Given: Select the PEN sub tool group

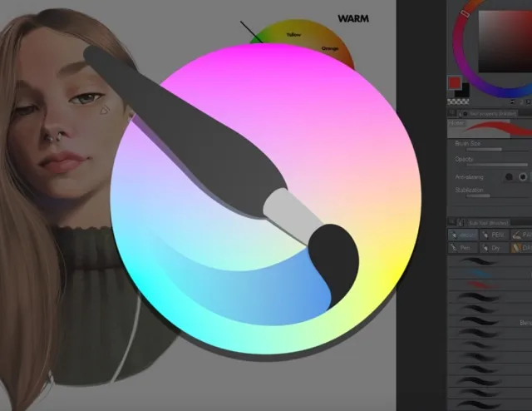Looking at the screenshot, I should click(493, 235).
